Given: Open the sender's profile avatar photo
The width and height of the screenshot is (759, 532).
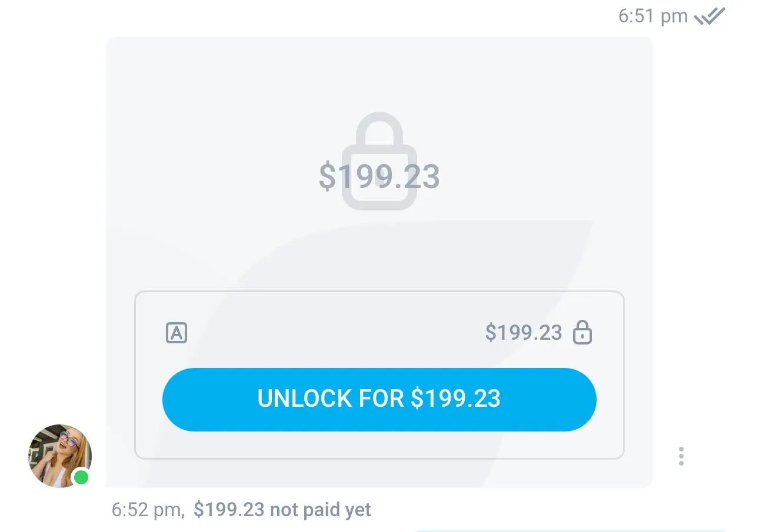Looking at the screenshot, I should 59,455.
